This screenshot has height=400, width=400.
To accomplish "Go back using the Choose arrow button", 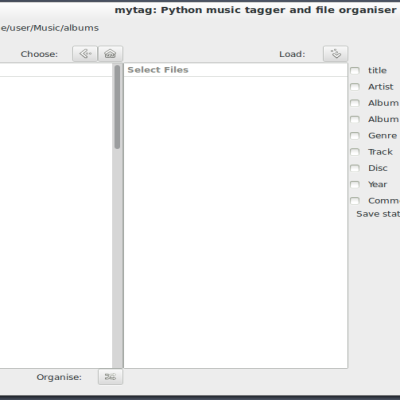I will pyautogui.click(x=85, y=54).
